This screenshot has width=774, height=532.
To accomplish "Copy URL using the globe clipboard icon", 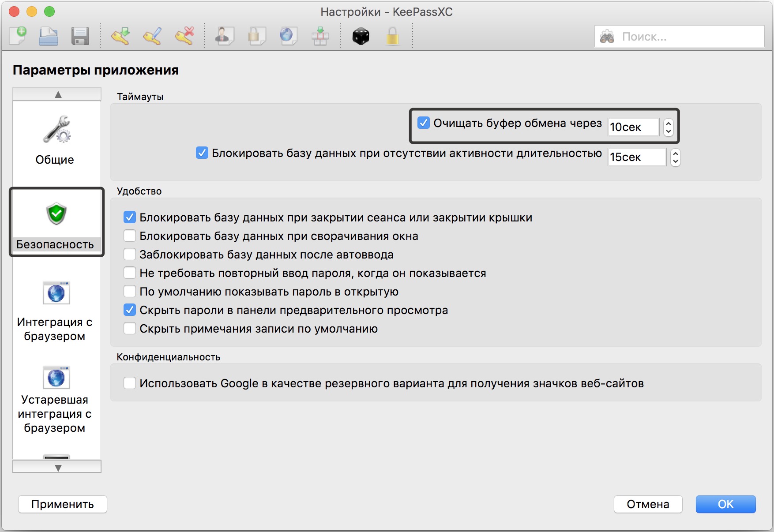I will pos(288,36).
